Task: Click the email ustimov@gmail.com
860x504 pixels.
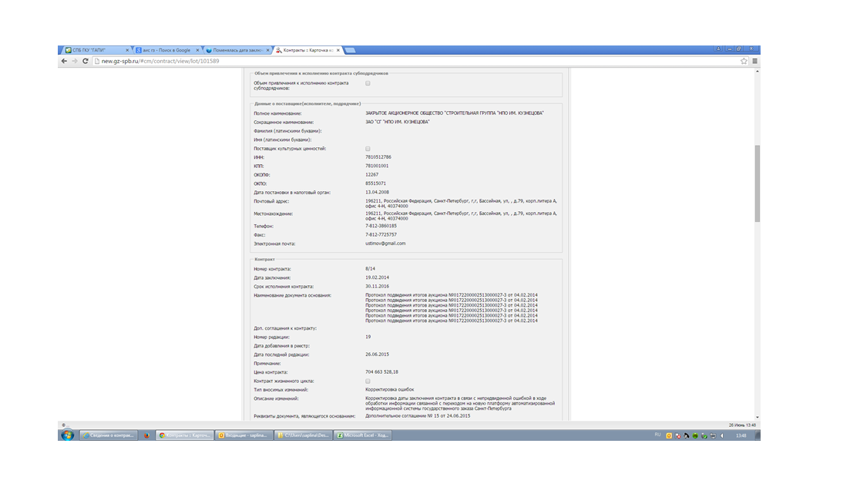Action: [385, 244]
